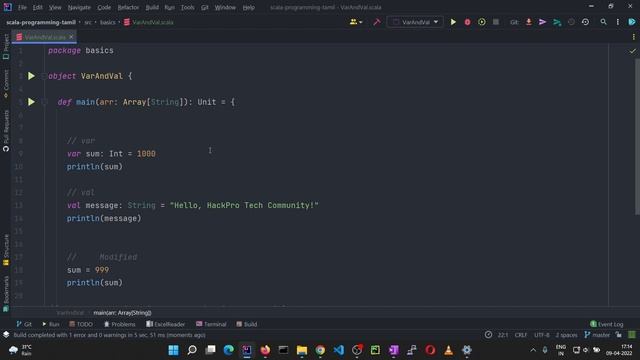640x360 pixels.
Task: Commit changes with the purple Git arrow icon
Action: [x=542, y=22]
